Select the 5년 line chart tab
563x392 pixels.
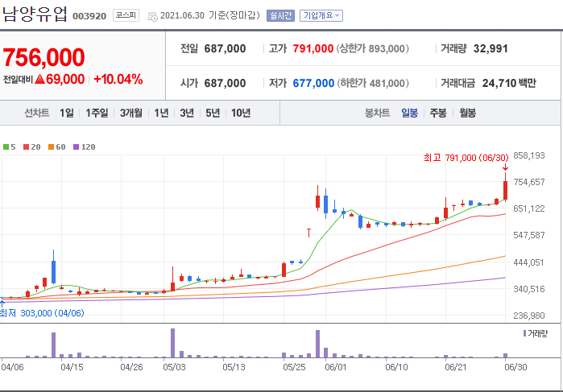[x=213, y=113]
